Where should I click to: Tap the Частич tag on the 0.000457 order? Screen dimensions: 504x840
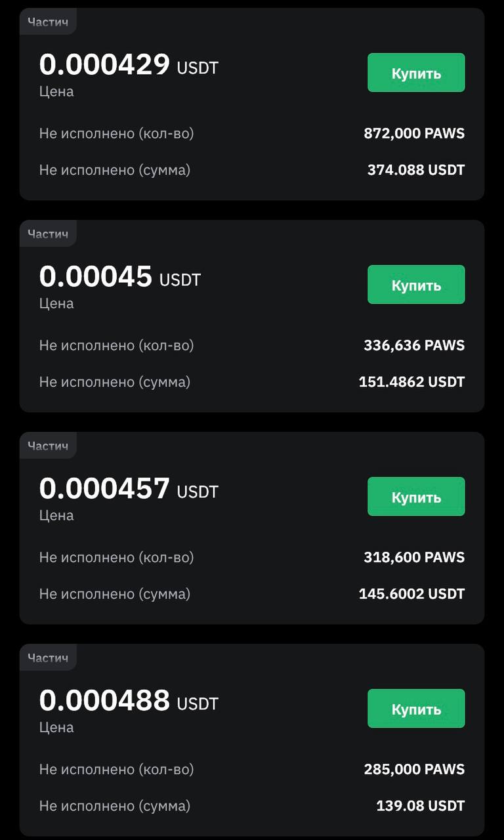48,446
